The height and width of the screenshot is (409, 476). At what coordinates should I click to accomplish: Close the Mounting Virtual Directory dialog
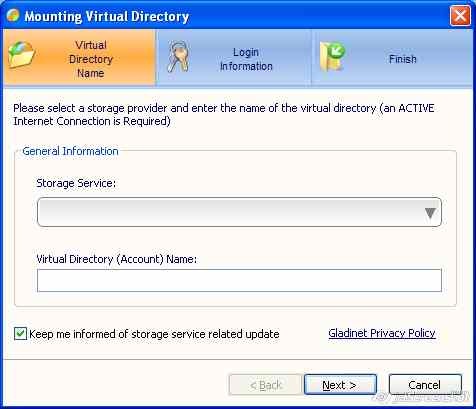click(x=460, y=16)
